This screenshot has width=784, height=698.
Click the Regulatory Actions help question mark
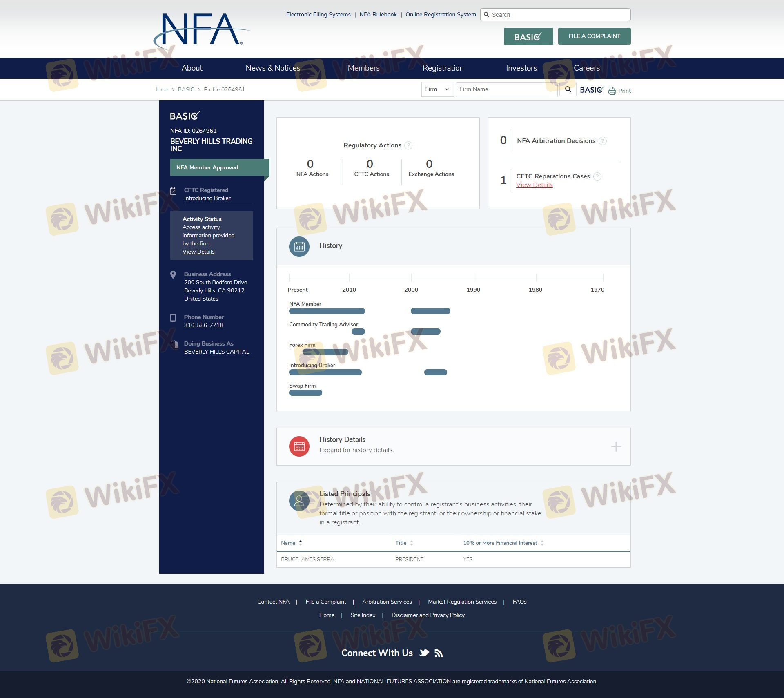click(x=408, y=145)
